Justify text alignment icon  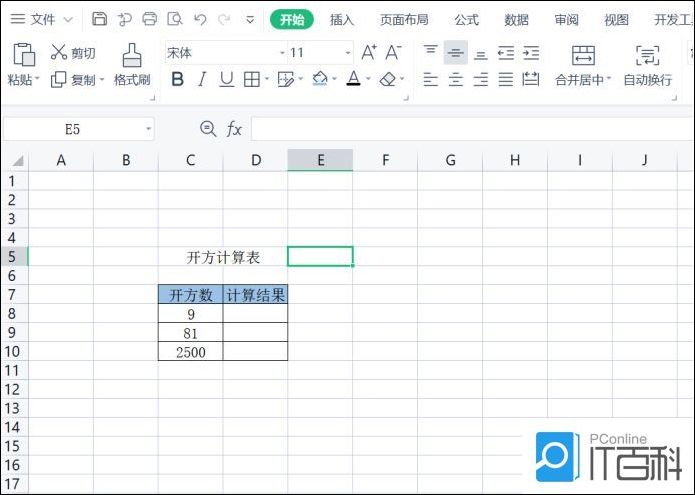(x=506, y=80)
